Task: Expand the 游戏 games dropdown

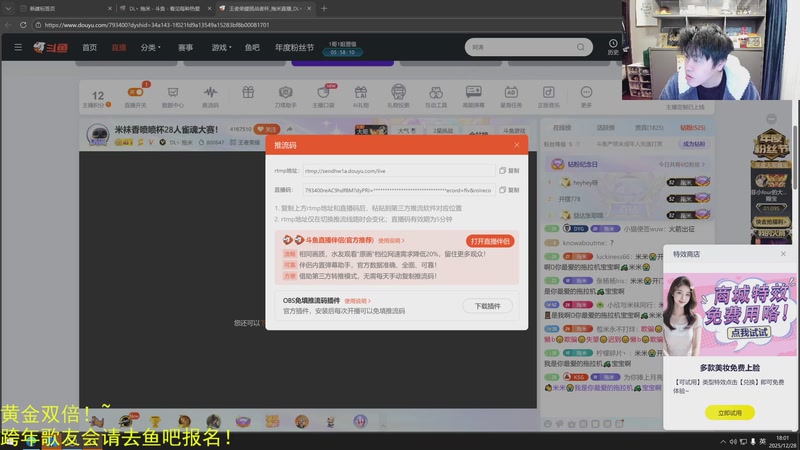Action: (221, 47)
